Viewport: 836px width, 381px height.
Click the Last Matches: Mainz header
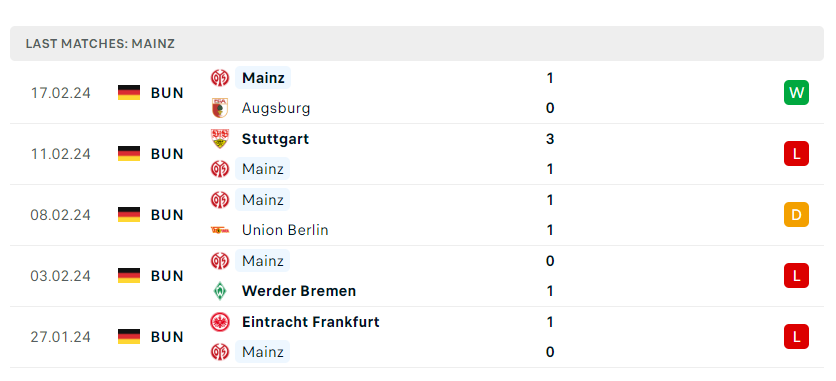[100, 44]
